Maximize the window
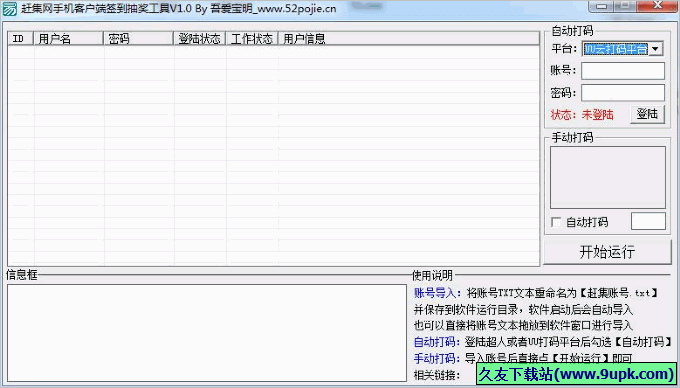680x388 pixels. (x=625, y=6)
